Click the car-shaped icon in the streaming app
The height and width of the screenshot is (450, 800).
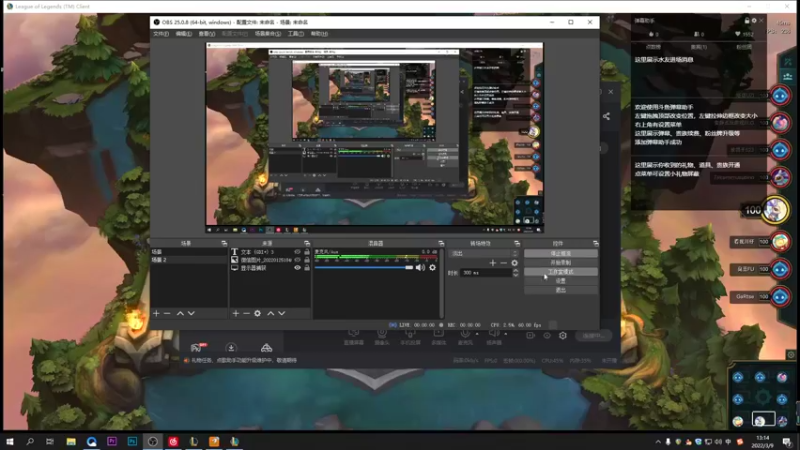coord(266,348)
